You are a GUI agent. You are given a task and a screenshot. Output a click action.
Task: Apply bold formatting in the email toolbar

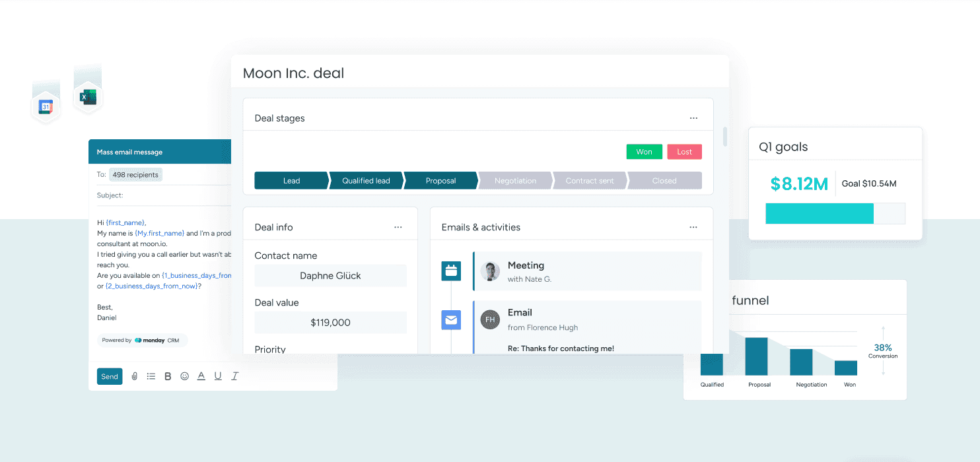pyautogui.click(x=168, y=376)
